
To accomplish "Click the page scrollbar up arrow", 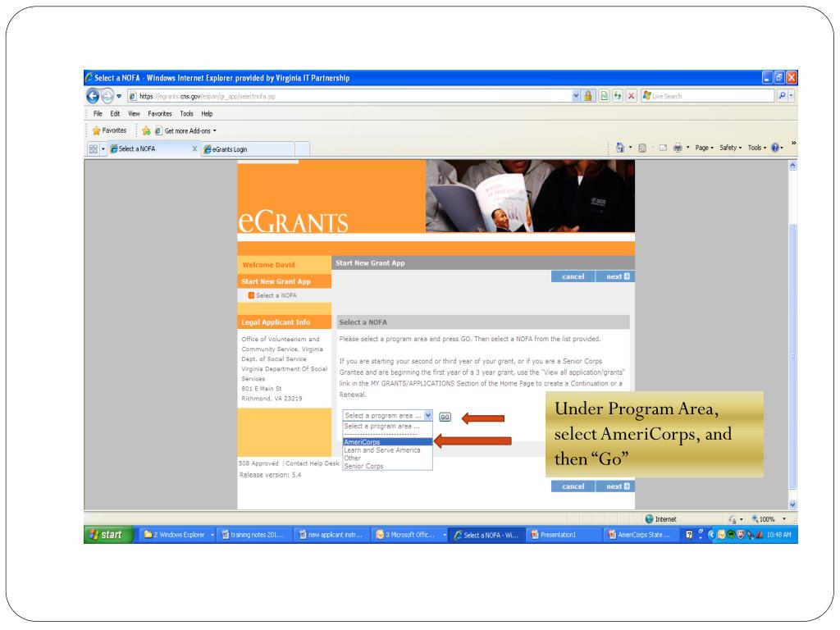I will click(x=793, y=166).
